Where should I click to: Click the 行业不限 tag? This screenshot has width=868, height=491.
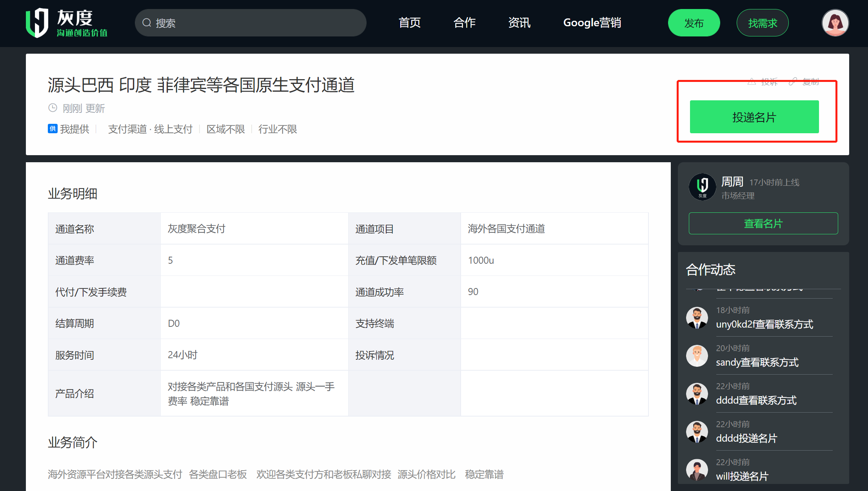coord(278,129)
